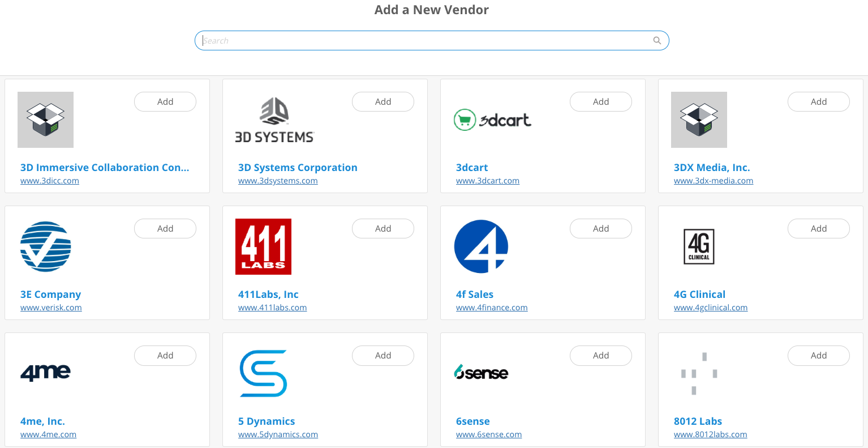Add the 3D Immersive Collaboration vendor
Screen dimensions: 868x448
pyautogui.click(x=165, y=102)
